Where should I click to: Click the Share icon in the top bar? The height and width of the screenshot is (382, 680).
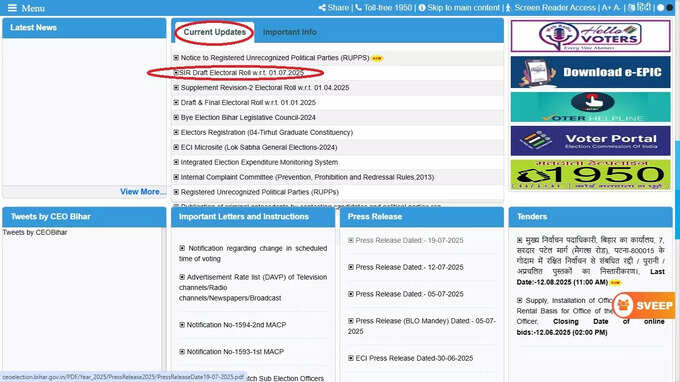322,8
